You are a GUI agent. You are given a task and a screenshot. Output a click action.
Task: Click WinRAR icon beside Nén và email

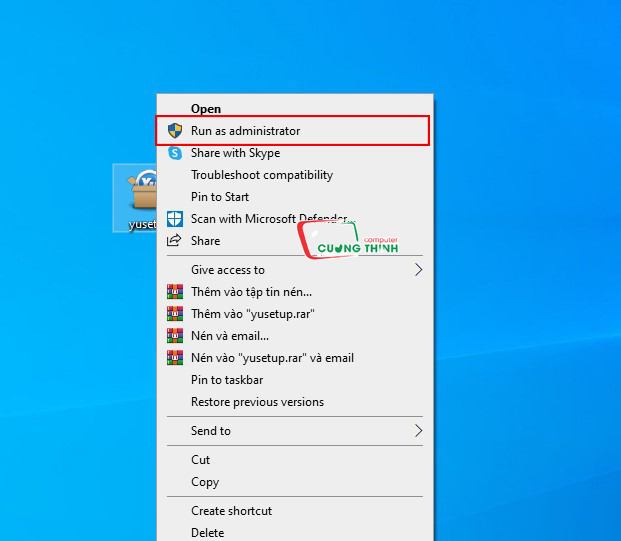coord(175,335)
